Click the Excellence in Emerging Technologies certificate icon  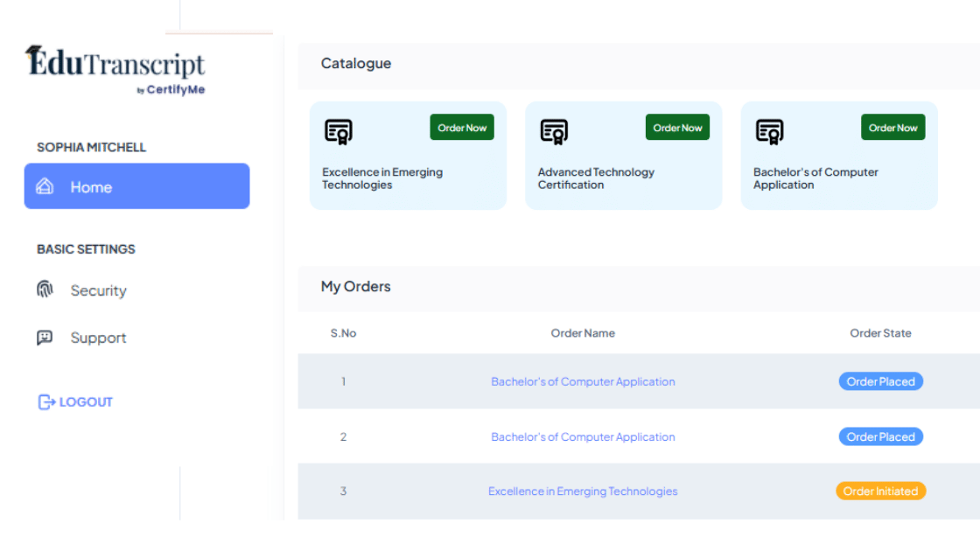(x=339, y=131)
